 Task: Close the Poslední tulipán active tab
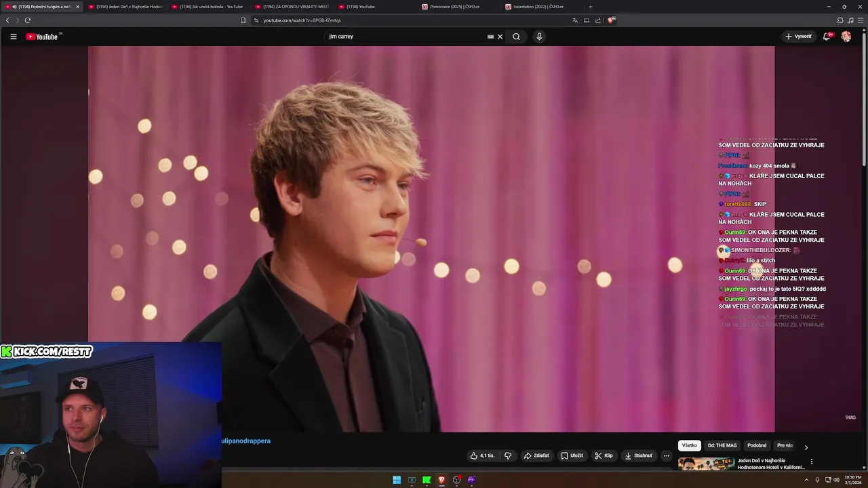[x=77, y=7]
